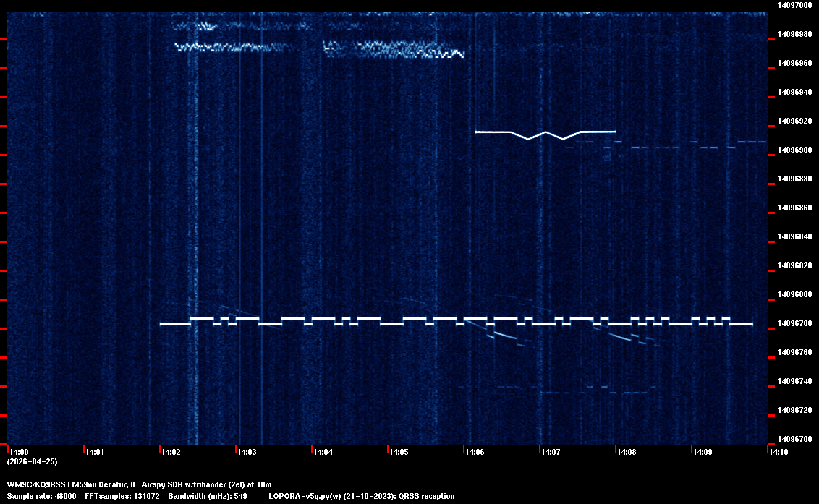Click the 14:00 time axis label
The image size is (819, 504).
tap(19, 453)
